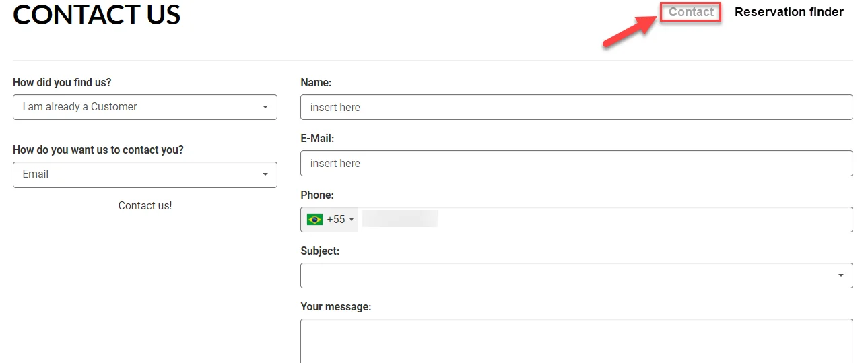Click the "How do you want us to contact you?" label
This screenshot has height=363, width=868.
[98, 150]
